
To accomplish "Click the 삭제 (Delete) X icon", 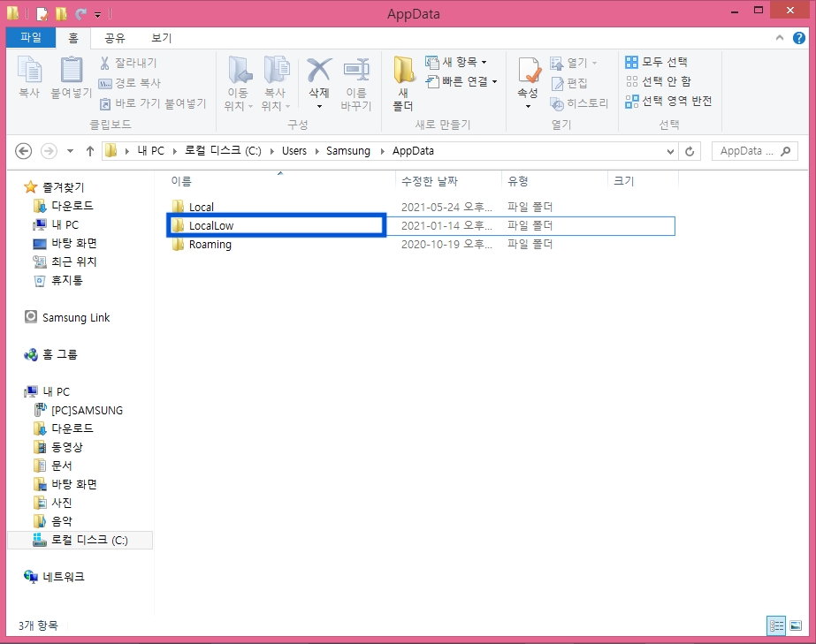I will point(319,70).
